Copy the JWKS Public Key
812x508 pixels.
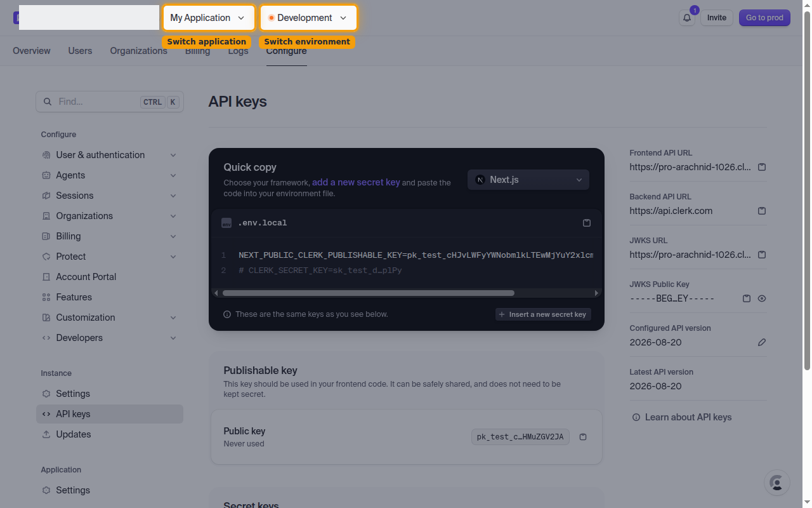(x=747, y=298)
